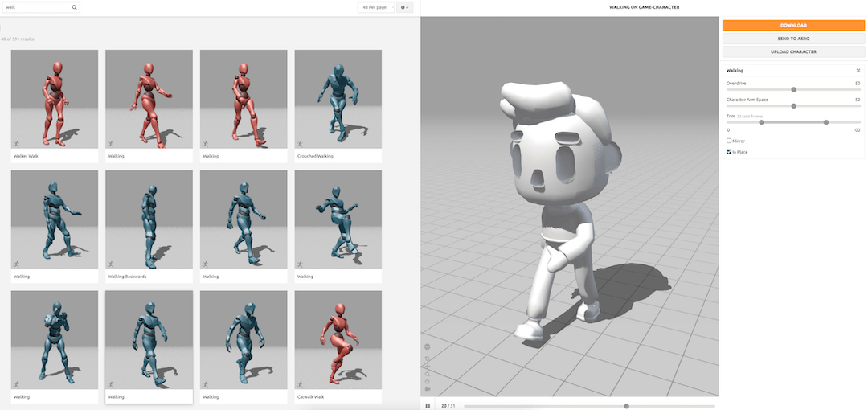
Task: Click the search magnifier icon in search box
Action: [x=74, y=8]
